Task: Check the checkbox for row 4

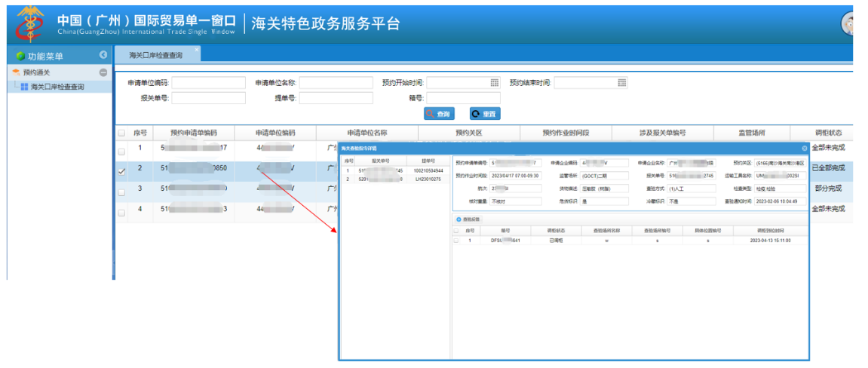Action: point(121,213)
